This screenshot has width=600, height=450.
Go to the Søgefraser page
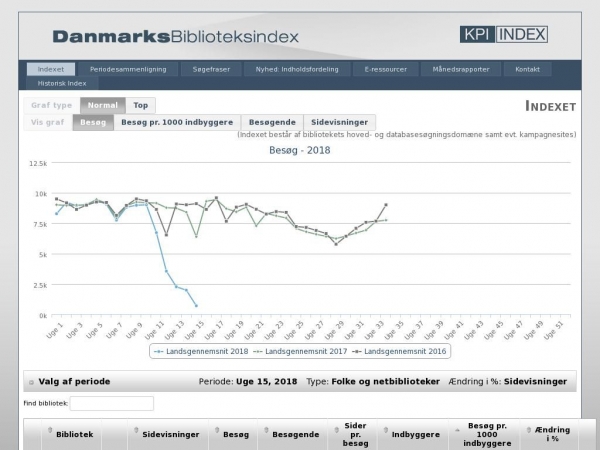211,69
